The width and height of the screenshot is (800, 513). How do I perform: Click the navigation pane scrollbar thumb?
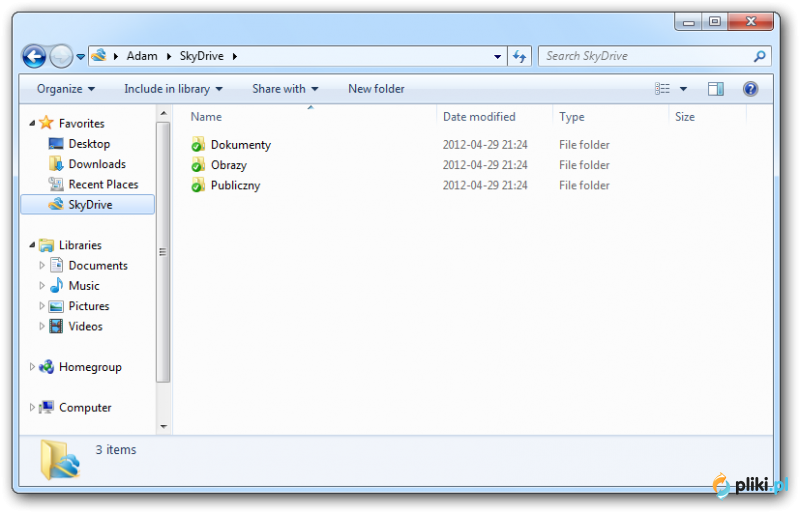pos(163,252)
